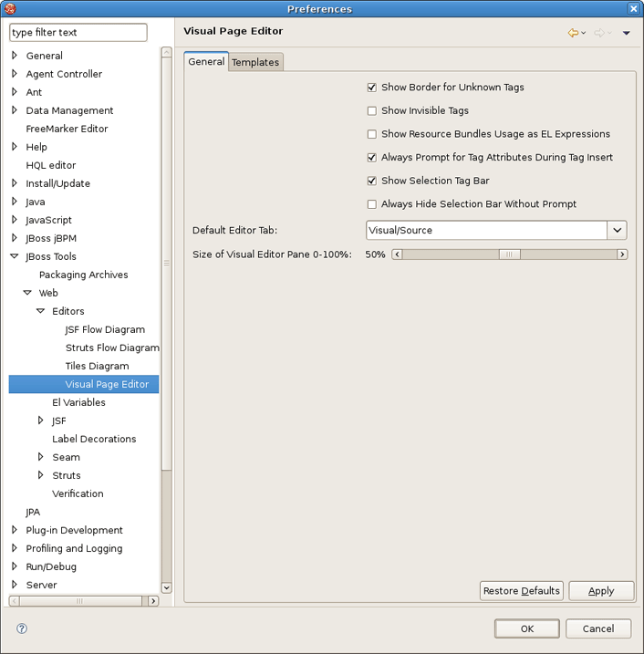Toggle Show Selection Tag Bar checkbox
This screenshot has height=654, width=644.
point(372,182)
